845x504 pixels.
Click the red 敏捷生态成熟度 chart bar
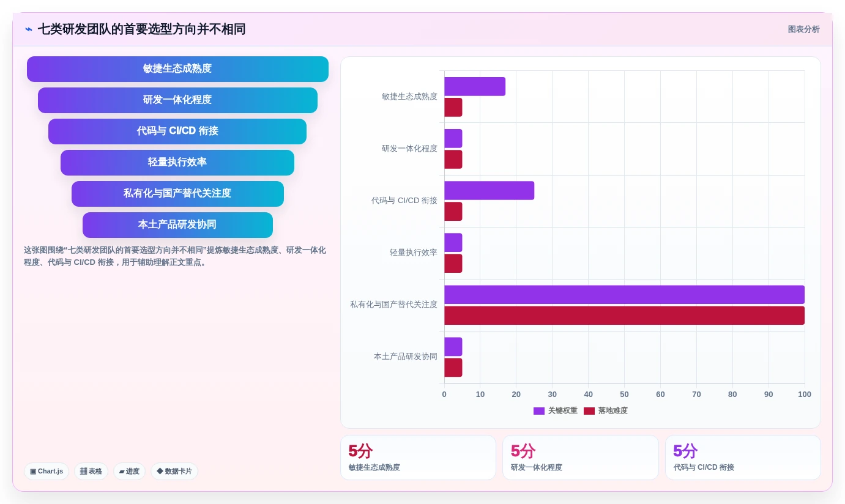tap(453, 107)
